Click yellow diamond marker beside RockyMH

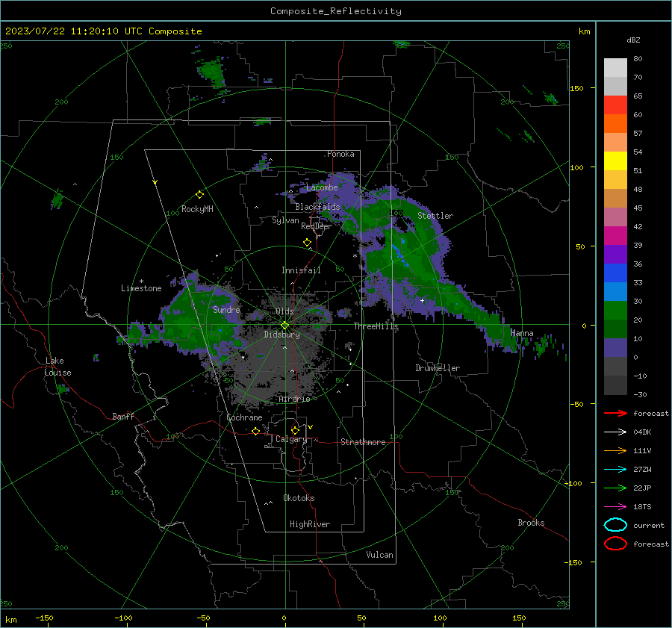(199, 195)
